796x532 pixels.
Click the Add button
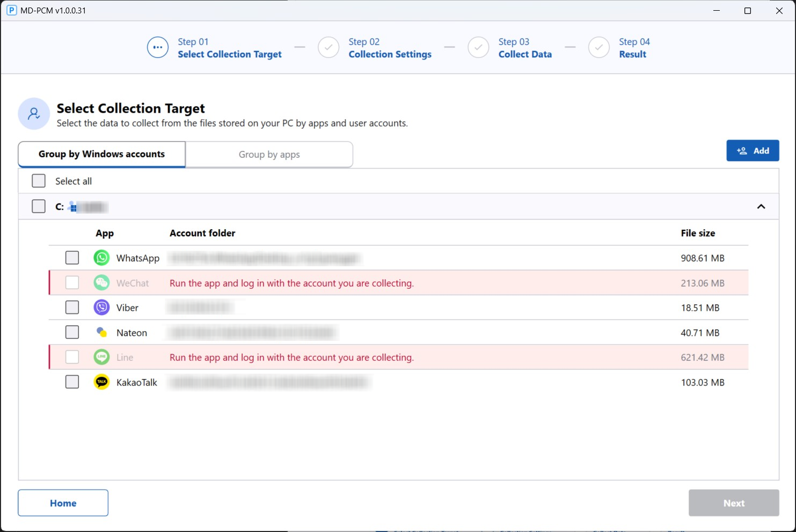click(x=753, y=151)
